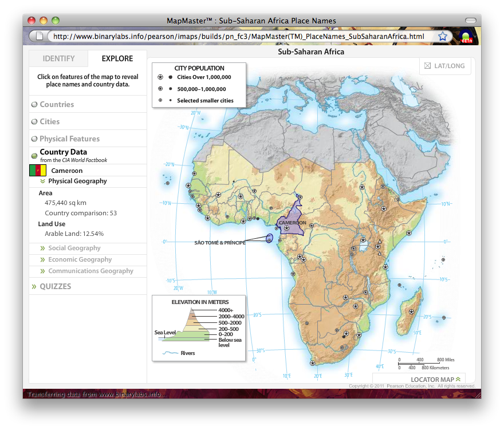Image resolution: width=504 pixels, height=430 pixels.
Task: Click the city marker inside Cameroon
Action: pos(286,228)
